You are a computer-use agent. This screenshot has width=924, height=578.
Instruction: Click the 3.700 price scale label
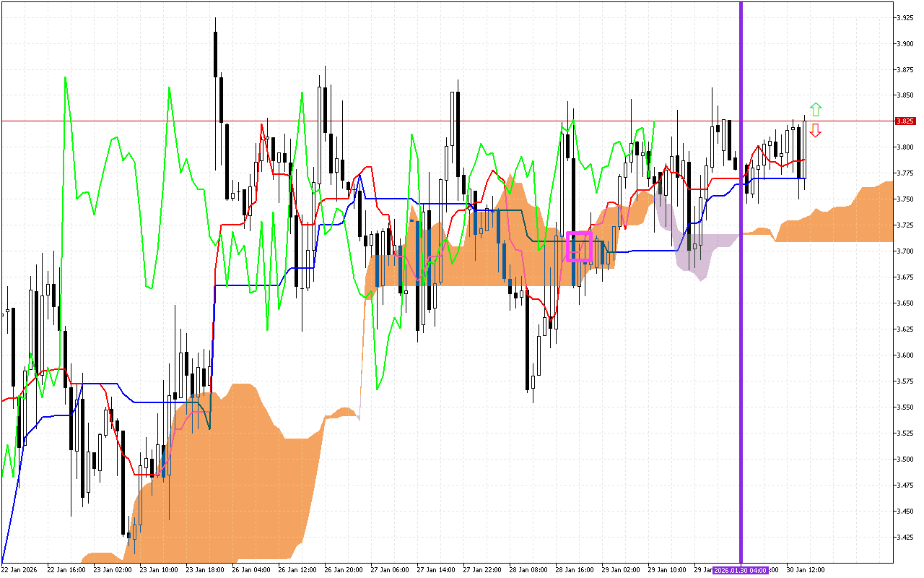pyautogui.click(x=905, y=251)
